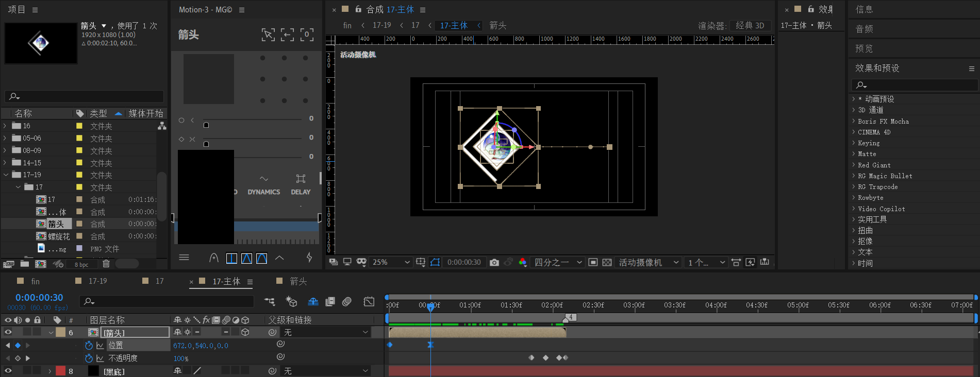Collapse the 17-19 folder in project panel
980x377 pixels.
(x=6, y=175)
